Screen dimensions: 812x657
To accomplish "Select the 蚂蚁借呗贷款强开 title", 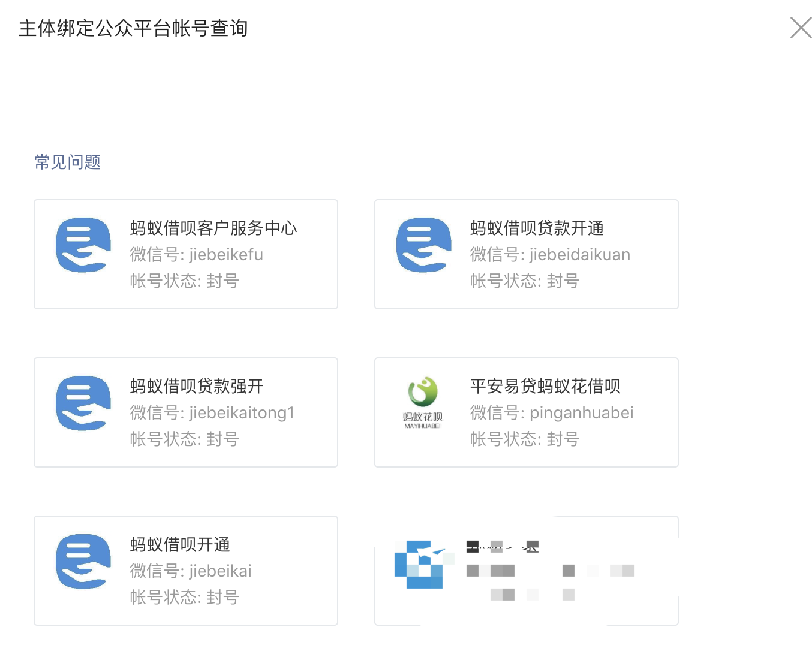I will 197,386.
